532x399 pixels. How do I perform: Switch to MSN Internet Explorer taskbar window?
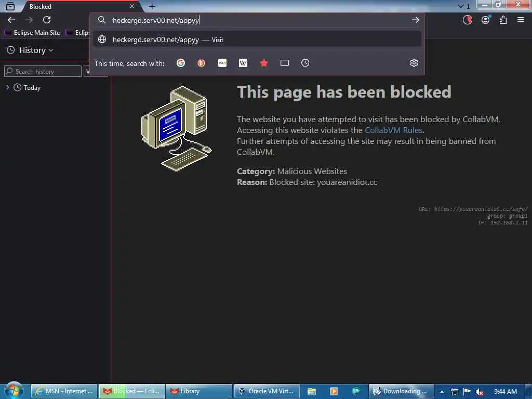[x=64, y=391]
